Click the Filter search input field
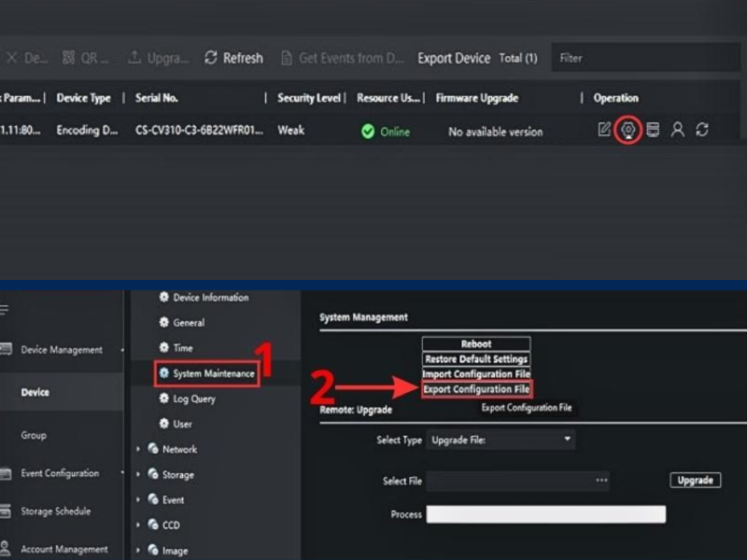 click(x=644, y=58)
